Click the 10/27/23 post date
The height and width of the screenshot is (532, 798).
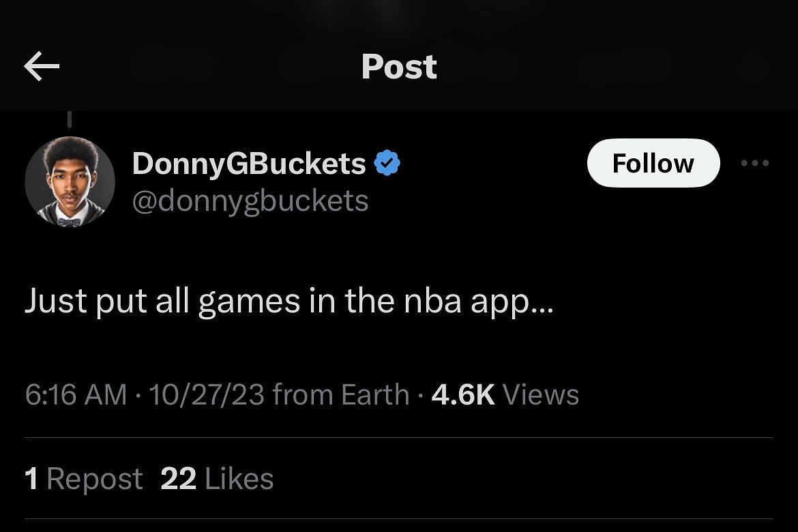point(206,395)
